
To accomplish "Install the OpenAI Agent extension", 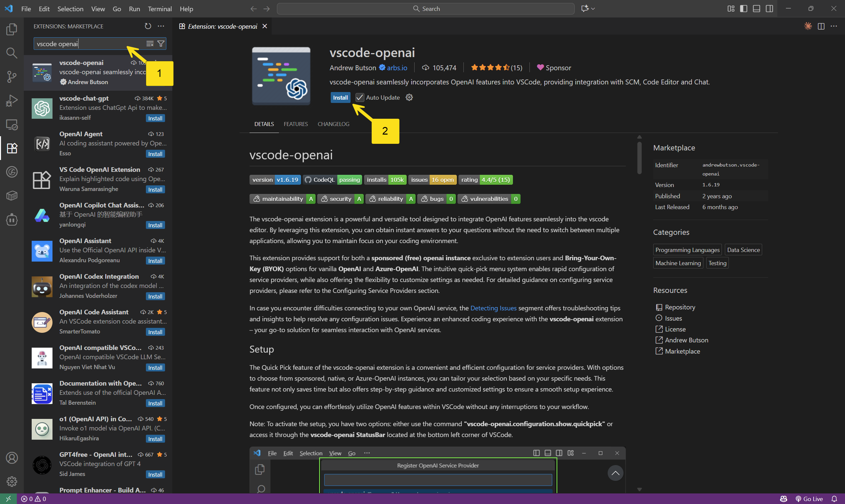I will point(155,154).
